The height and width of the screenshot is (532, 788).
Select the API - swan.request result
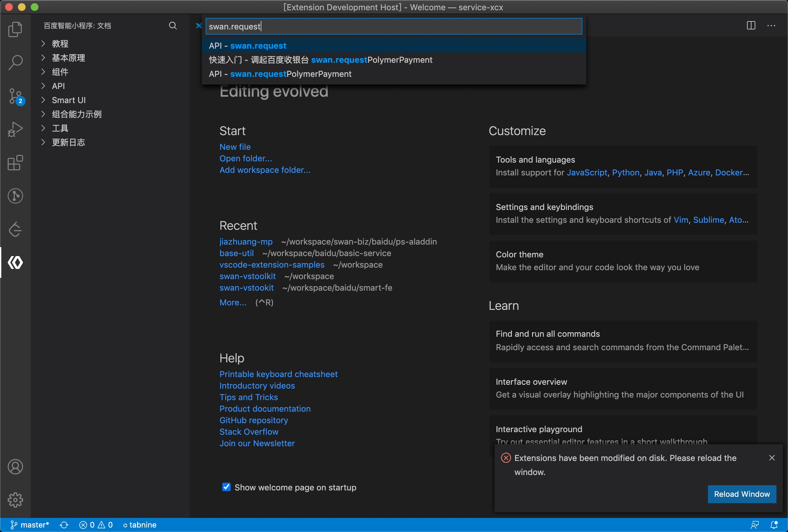tap(394, 46)
